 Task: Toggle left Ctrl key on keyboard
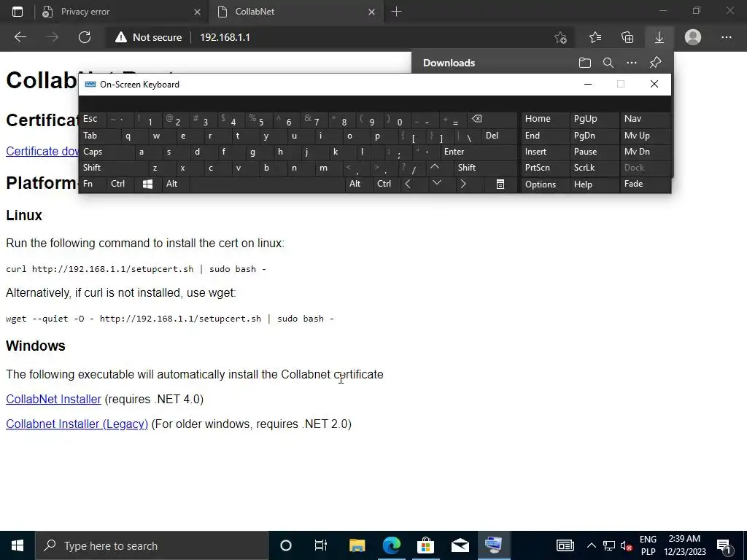[x=120, y=184]
